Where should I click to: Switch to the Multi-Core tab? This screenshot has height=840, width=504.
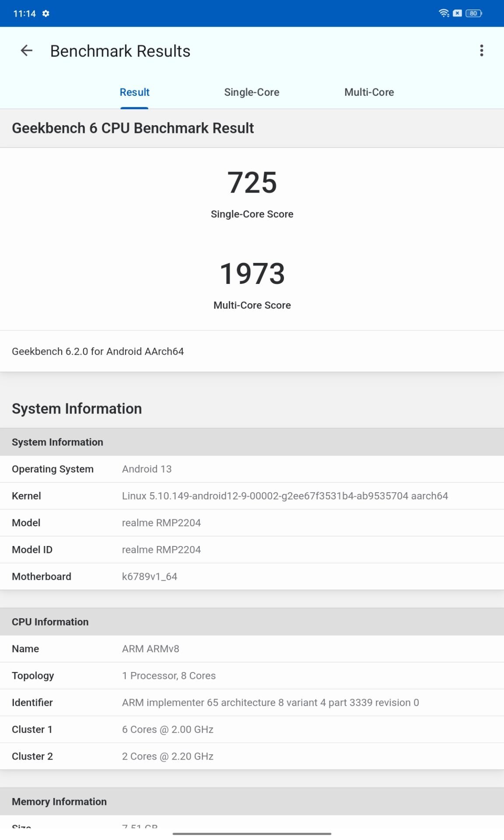point(369,92)
